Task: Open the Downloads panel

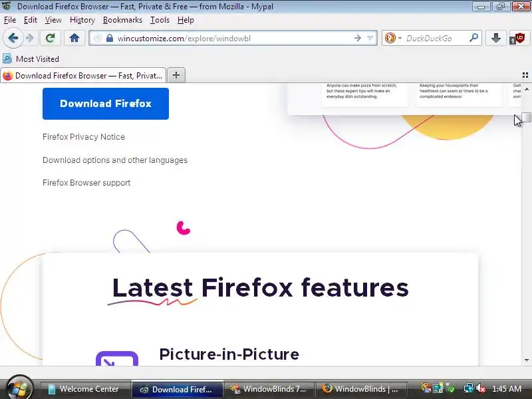Action: 495,38
